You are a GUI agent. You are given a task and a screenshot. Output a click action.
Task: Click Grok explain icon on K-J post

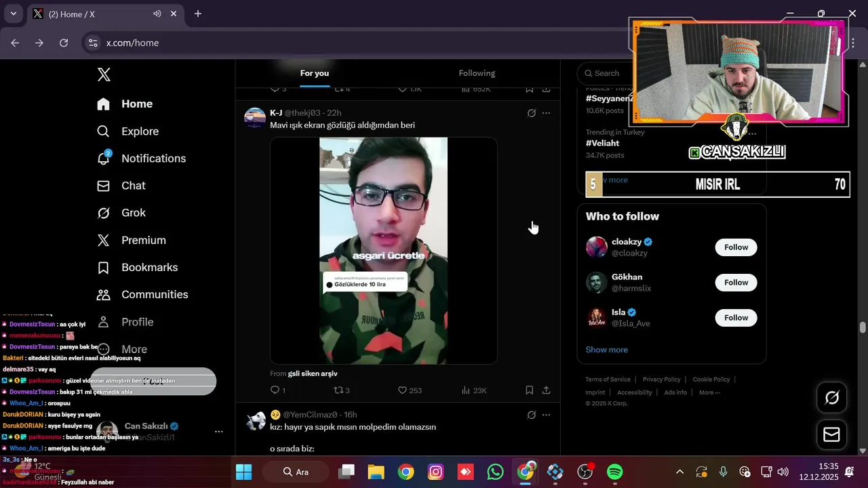pos(531,113)
